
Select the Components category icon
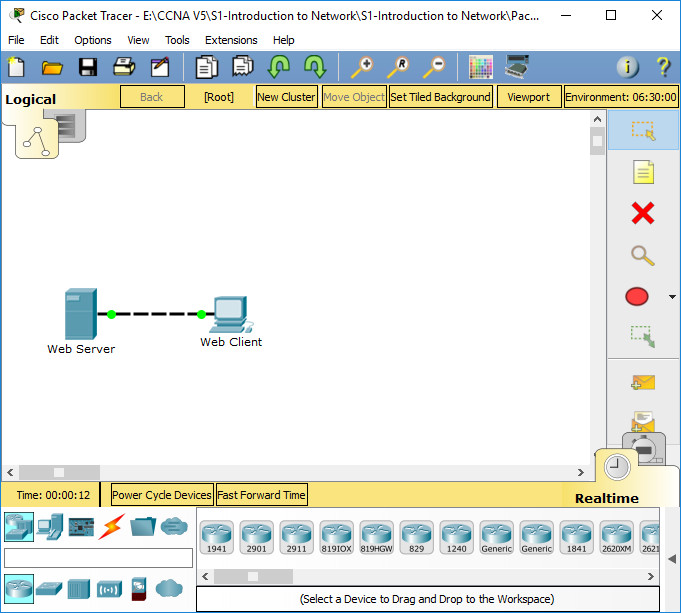coord(81,527)
